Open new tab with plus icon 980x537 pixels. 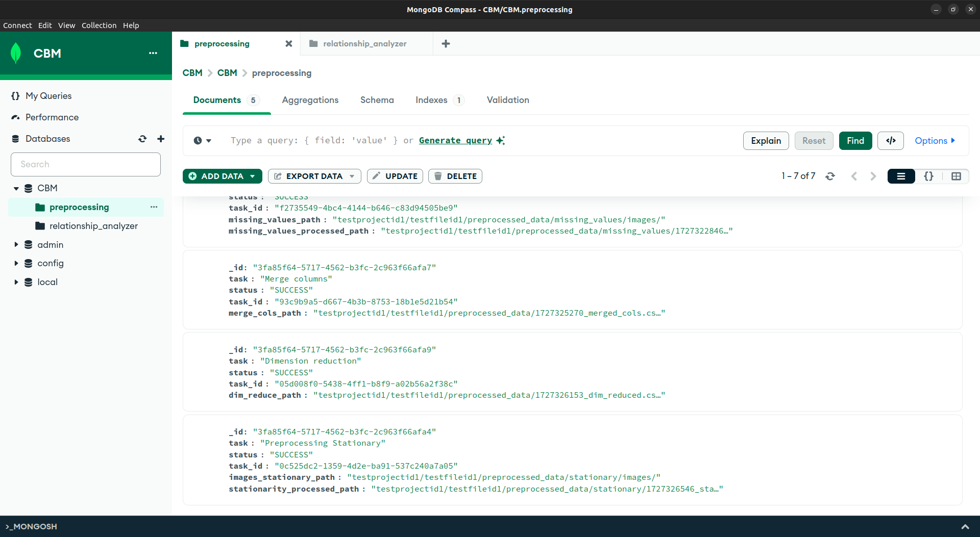click(446, 44)
